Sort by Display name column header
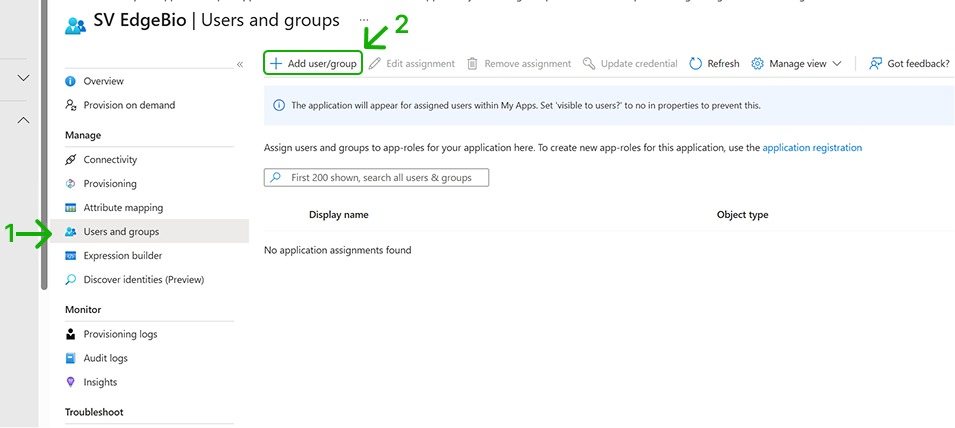Image resolution: width=955 pixels, height=428 pixels. (x=339, y=214)
